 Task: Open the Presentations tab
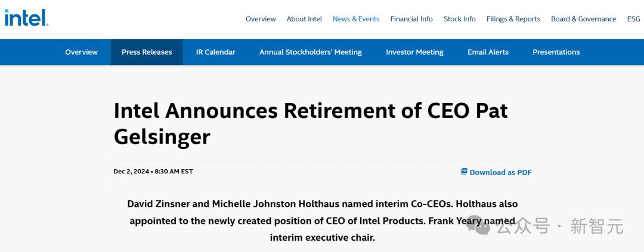tap(556, 52)
